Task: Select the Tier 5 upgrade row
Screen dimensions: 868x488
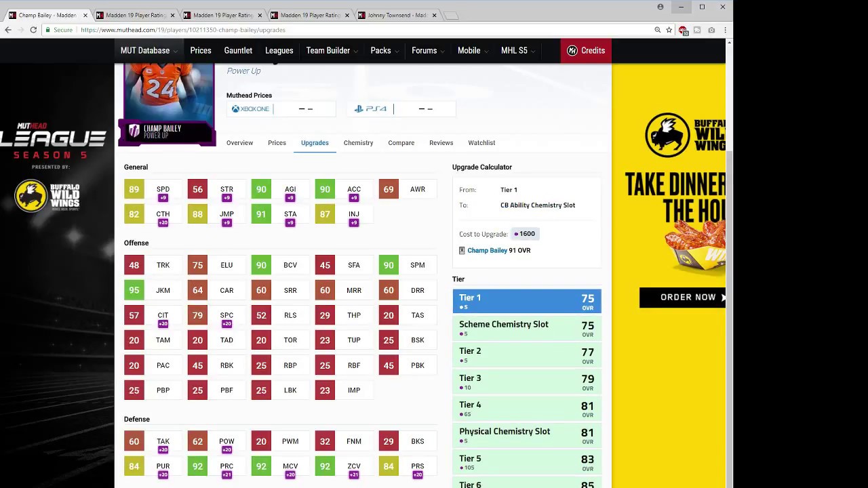Action: (x=527, y=462)
